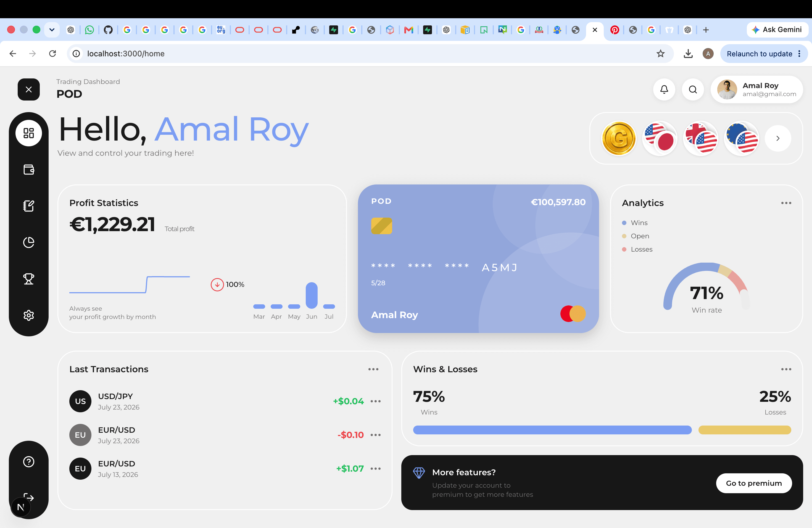Image resolution: width=812 pixels, height=528 pixels.
Task: Go back in browser
Action: [13, 54]
